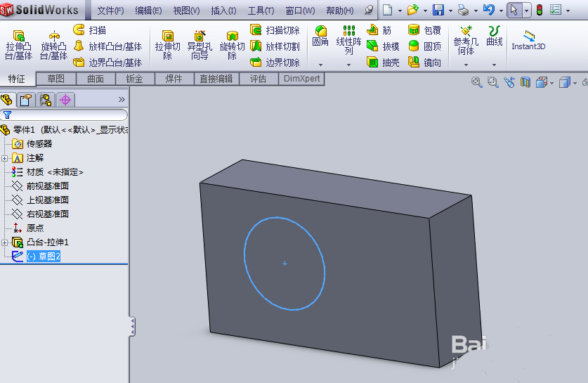Viewport: 588px width, 383px height.
Task: Select the Fillet (圆角) tool
Action: click(x=320, y=37)
